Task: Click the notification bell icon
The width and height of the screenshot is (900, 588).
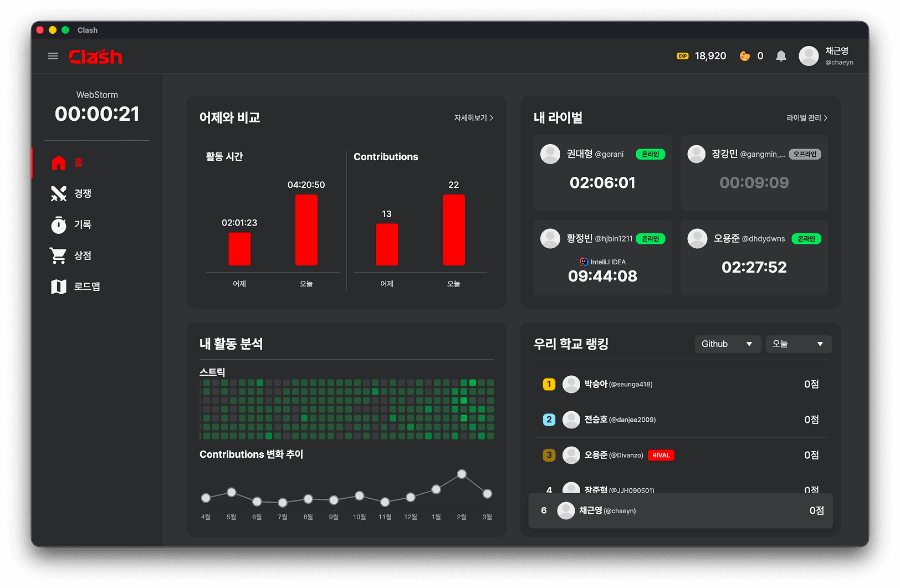Action: [781, 56]
